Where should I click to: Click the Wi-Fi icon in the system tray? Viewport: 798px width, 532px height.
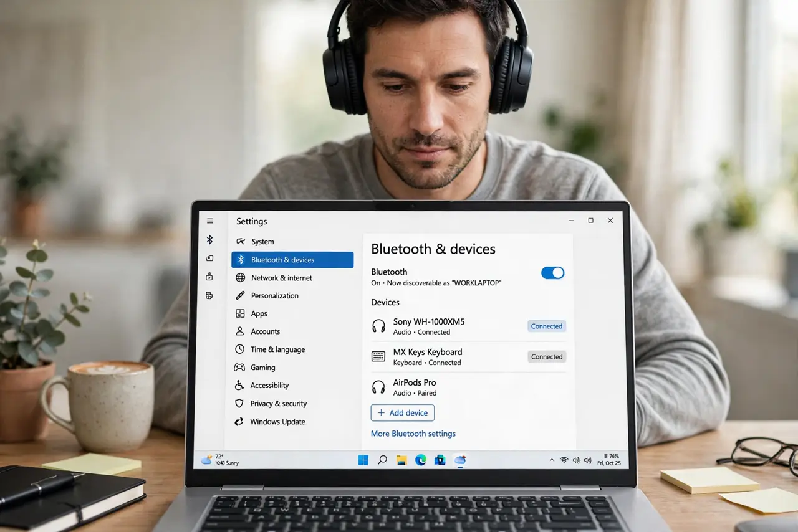click(x=564, y=460)
